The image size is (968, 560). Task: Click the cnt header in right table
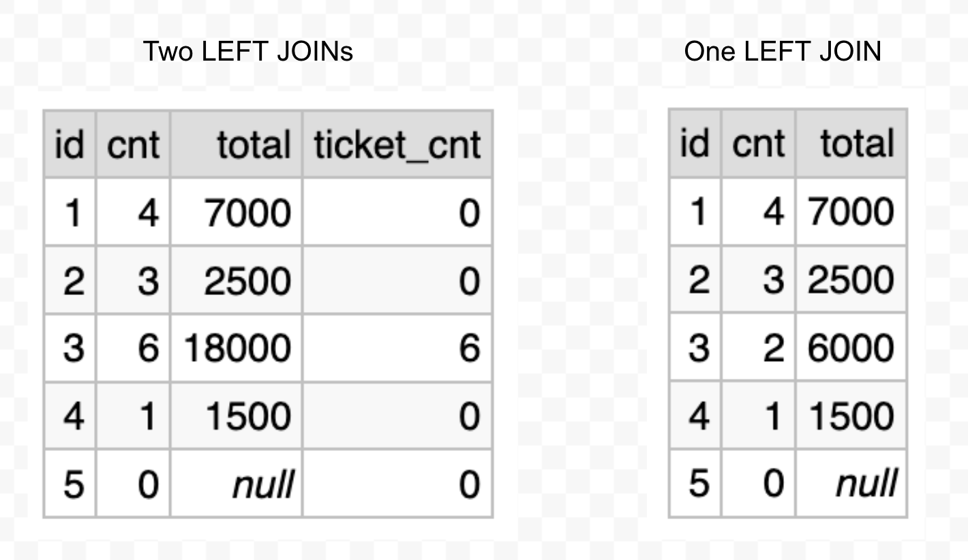tap(757, 144)
